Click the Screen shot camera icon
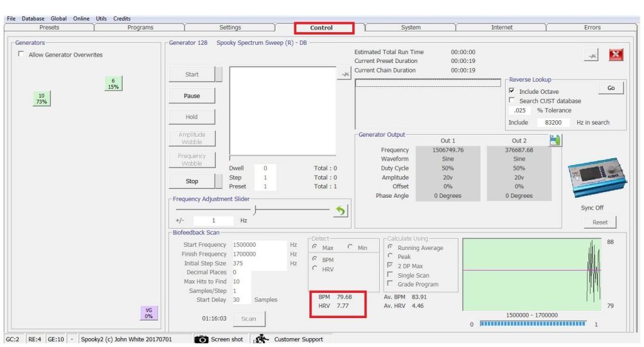The height and width of the screenshot is (347, 644). (x=201, y=339)
